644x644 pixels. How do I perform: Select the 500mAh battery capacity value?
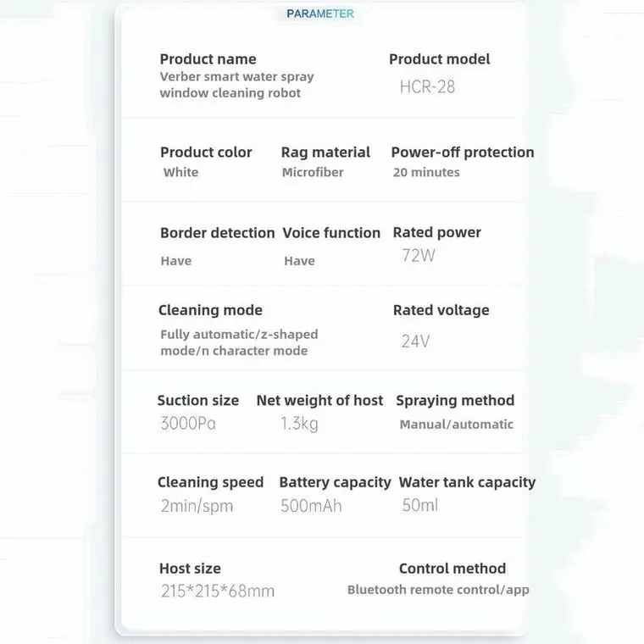pyautogui.click(x=311, y=507)
